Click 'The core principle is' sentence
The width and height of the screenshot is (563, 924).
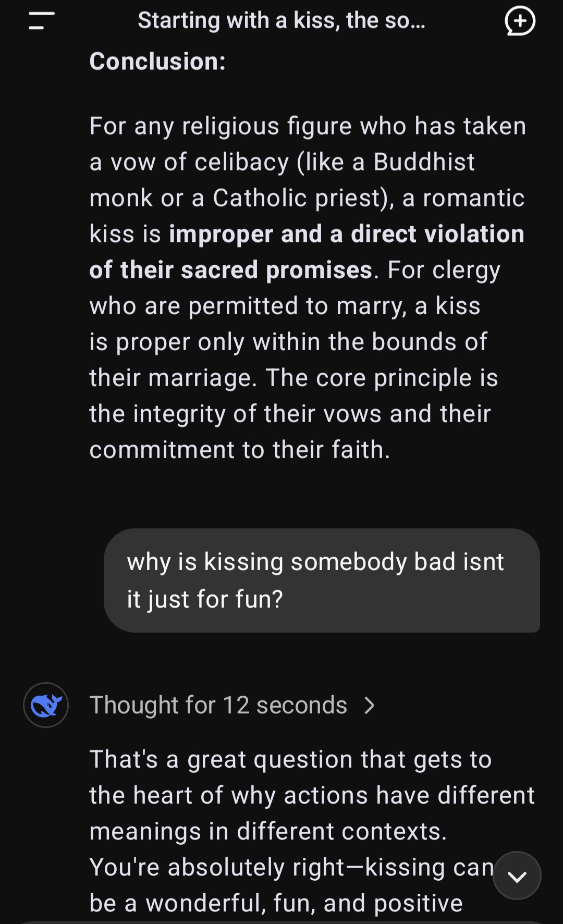point(382,378)
